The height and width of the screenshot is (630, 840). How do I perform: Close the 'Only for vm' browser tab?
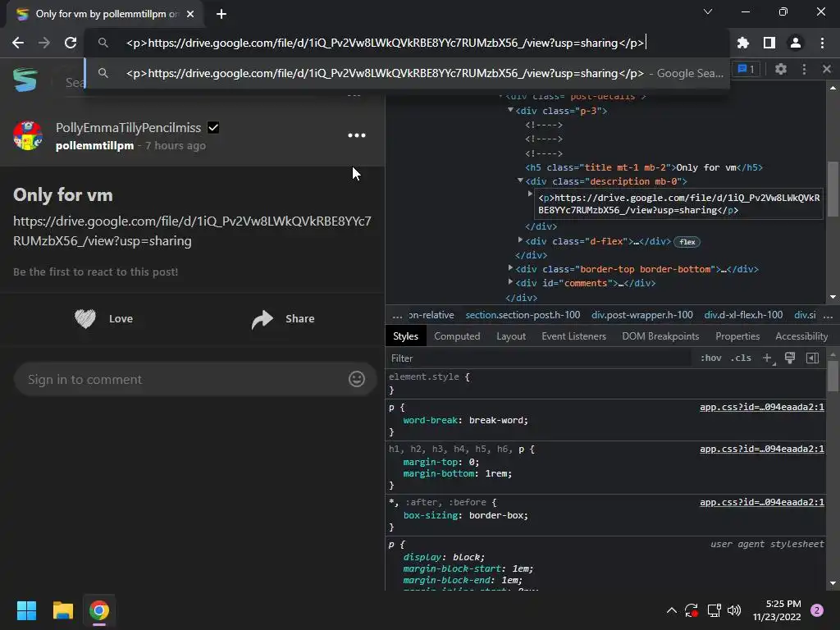[190, 14]
